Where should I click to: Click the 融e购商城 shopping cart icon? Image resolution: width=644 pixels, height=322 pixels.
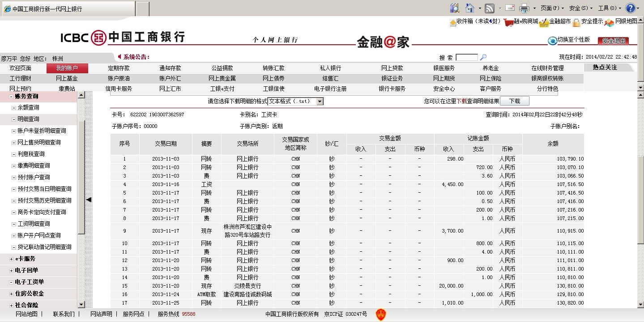tap(508, 22)
